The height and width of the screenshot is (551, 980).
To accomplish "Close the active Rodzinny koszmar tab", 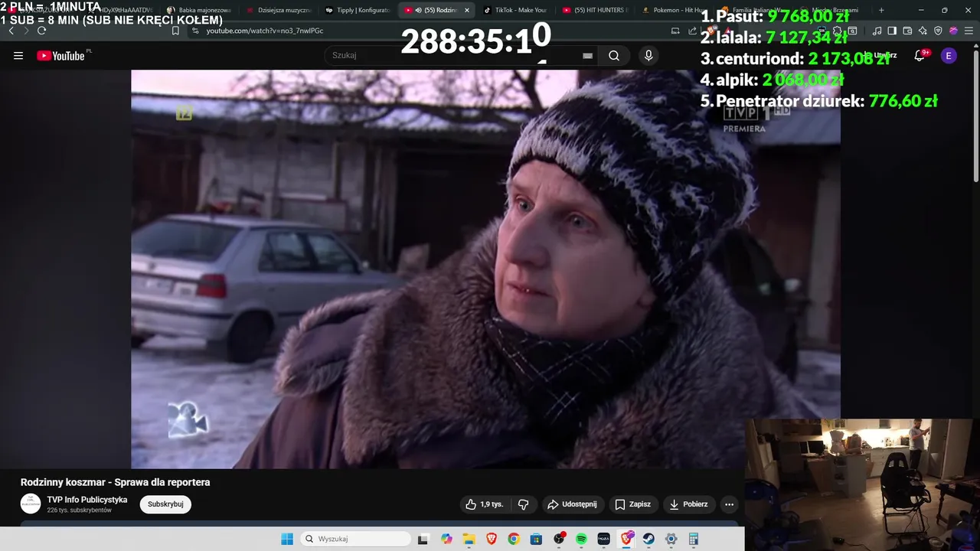I will pyautogui.click(x=467, y=10).
